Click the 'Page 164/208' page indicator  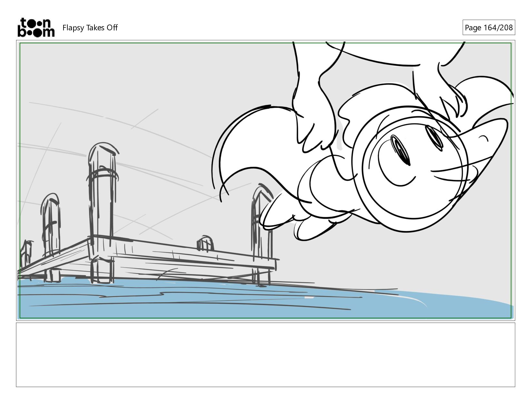488,28
